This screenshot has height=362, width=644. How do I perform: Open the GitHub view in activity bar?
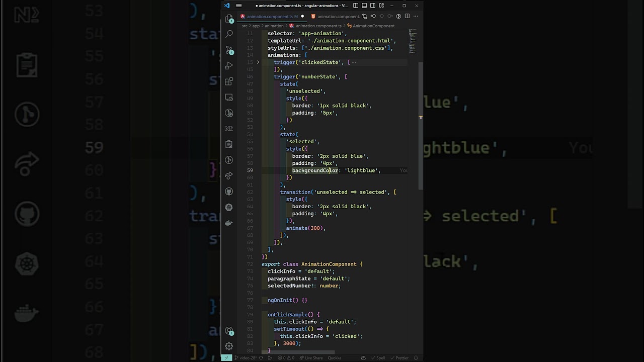pos(229,191)
